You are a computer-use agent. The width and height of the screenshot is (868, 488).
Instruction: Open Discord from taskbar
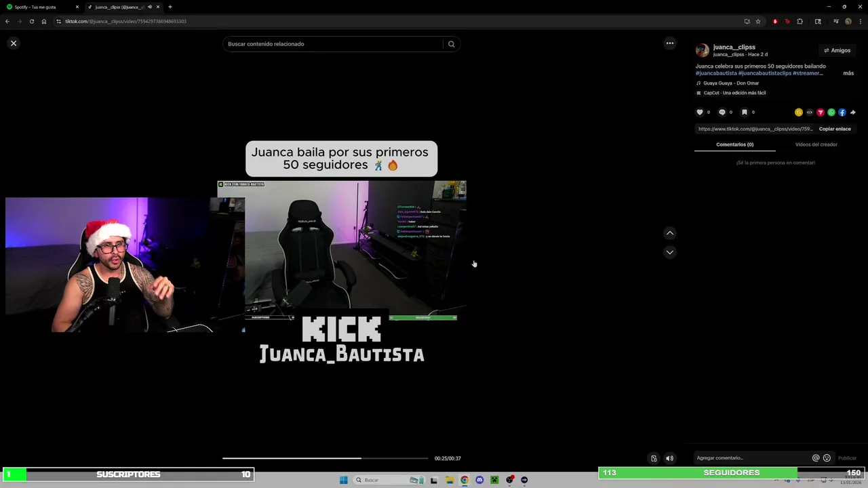(479, 480)
